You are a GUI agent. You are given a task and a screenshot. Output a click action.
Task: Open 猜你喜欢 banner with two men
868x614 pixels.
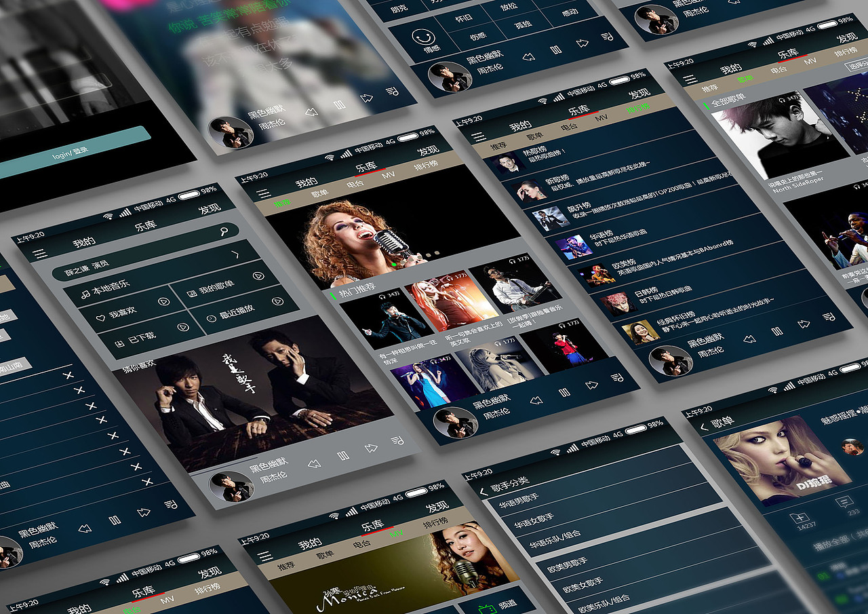point(252,394)
